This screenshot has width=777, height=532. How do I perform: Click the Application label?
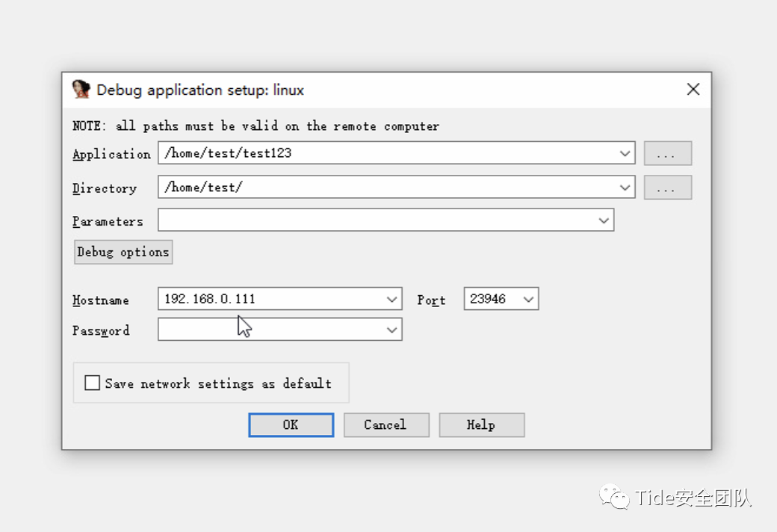111,154
